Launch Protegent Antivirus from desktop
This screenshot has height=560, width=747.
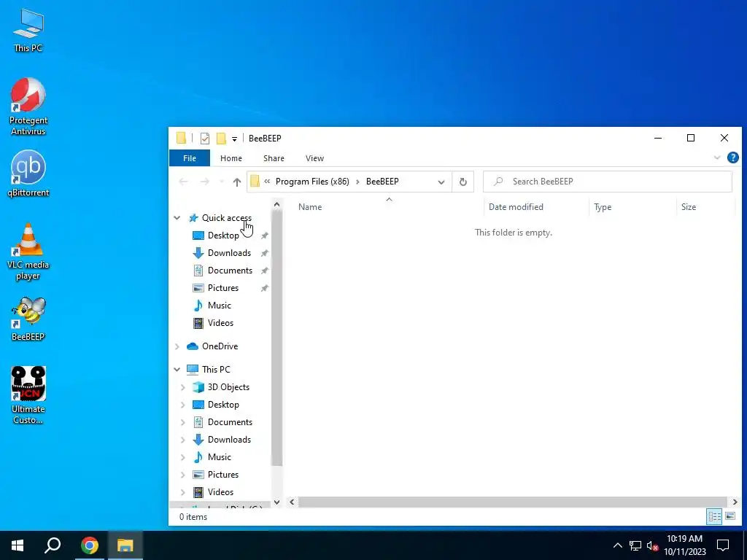tap(28, 106)
